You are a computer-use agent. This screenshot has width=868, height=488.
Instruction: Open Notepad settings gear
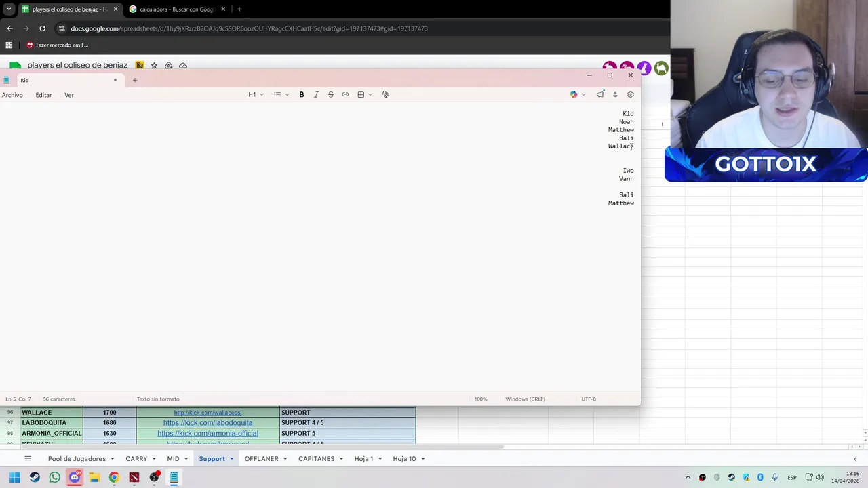[x=631, y=95]
